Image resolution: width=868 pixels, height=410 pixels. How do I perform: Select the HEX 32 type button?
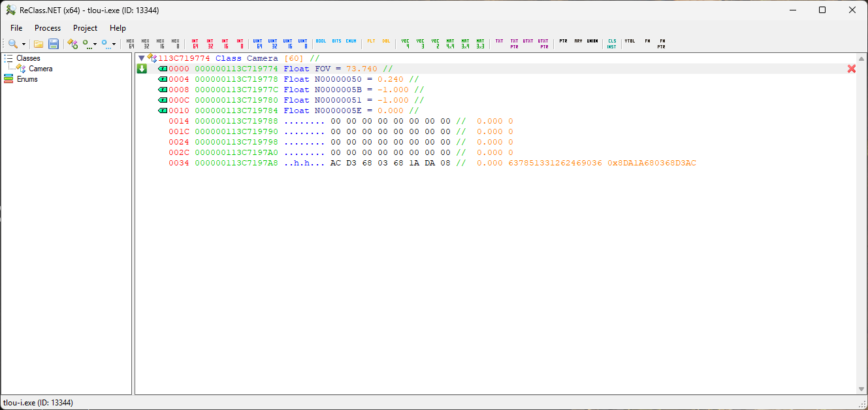click(146, 44)
